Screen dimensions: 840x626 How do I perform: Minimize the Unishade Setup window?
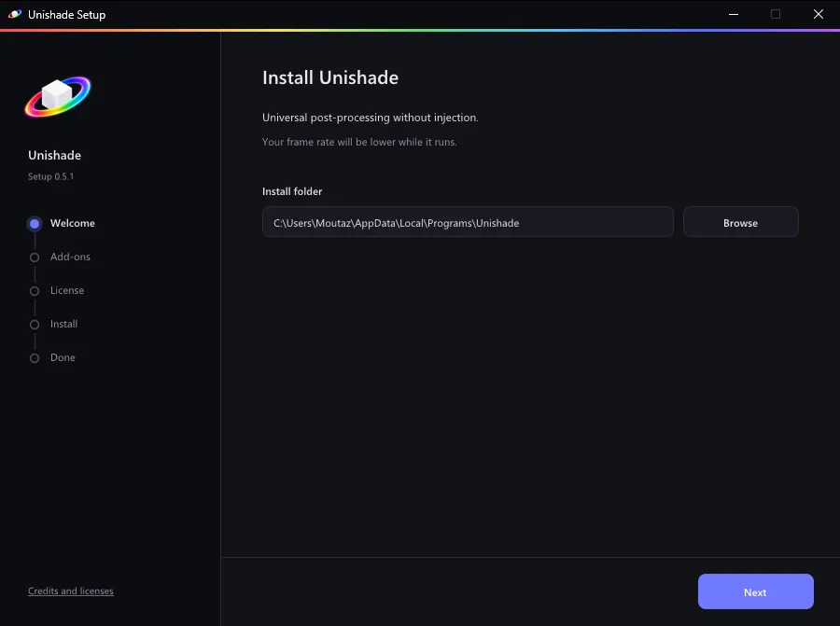(734, 14)
